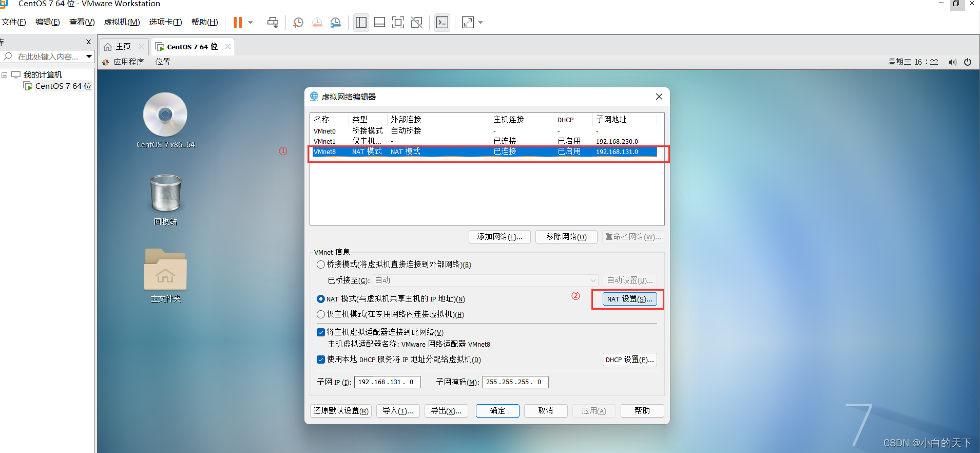Select the VMnet8 NAT network row
Screen dimensions: 980x453
(x=485, y=152)
